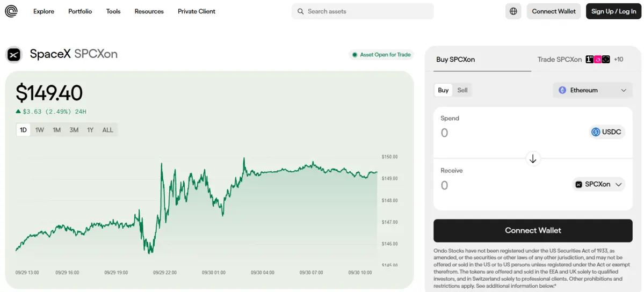This screenshot has width=644, height=292.
Task: Switch to the Buy SPCXon tab
Action: tap(455, 60)
